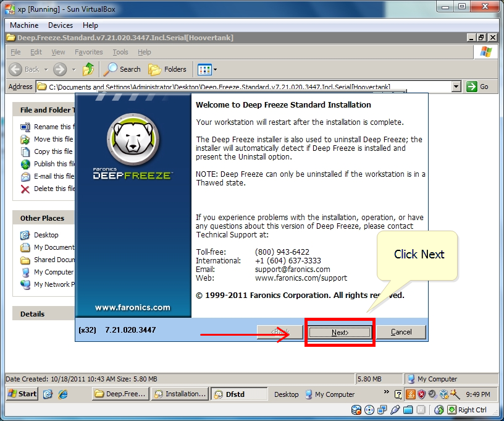This screenshot has height=421, width=504.
Task: Toggle the Folders pane button
Action: click(x=167, y=69)
